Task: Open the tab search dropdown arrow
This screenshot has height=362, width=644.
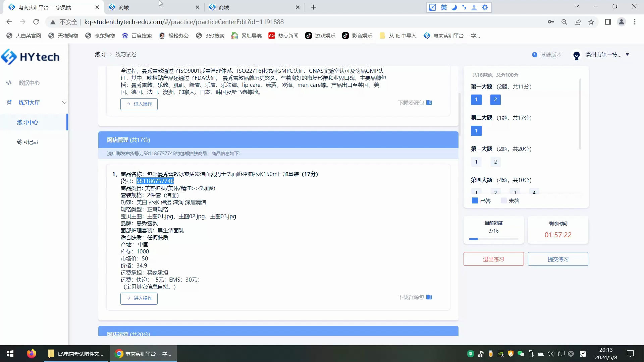Action: pos(577,6)
